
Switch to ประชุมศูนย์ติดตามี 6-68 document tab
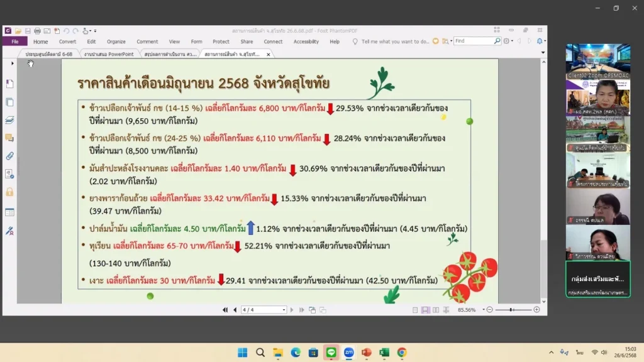coord(48,54)
